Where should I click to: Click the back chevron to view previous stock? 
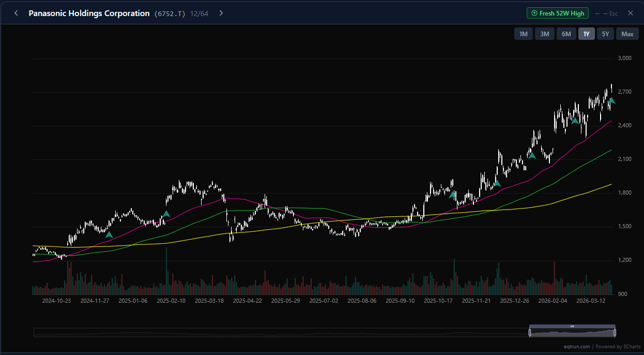[16, 13]
